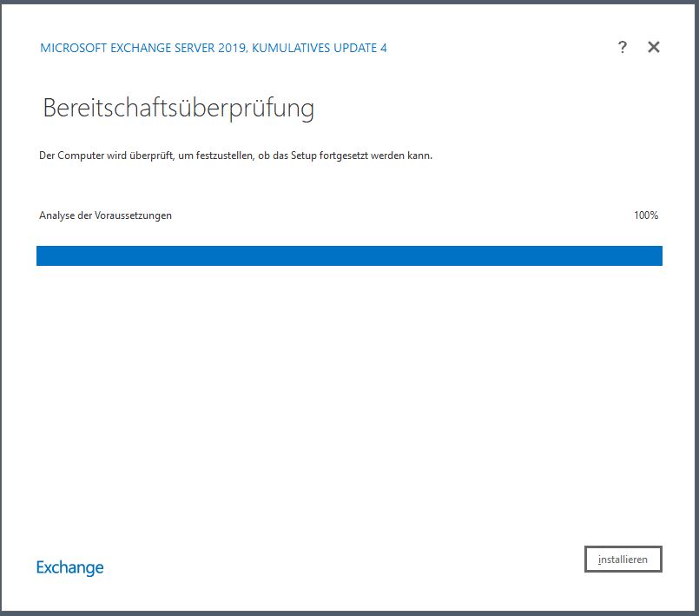The width and height of the screenshot is (699, 616).
Task: Click the Bereitschaftsüberprüfung heading
Action: pyautogui.click(x=178, y=109)
